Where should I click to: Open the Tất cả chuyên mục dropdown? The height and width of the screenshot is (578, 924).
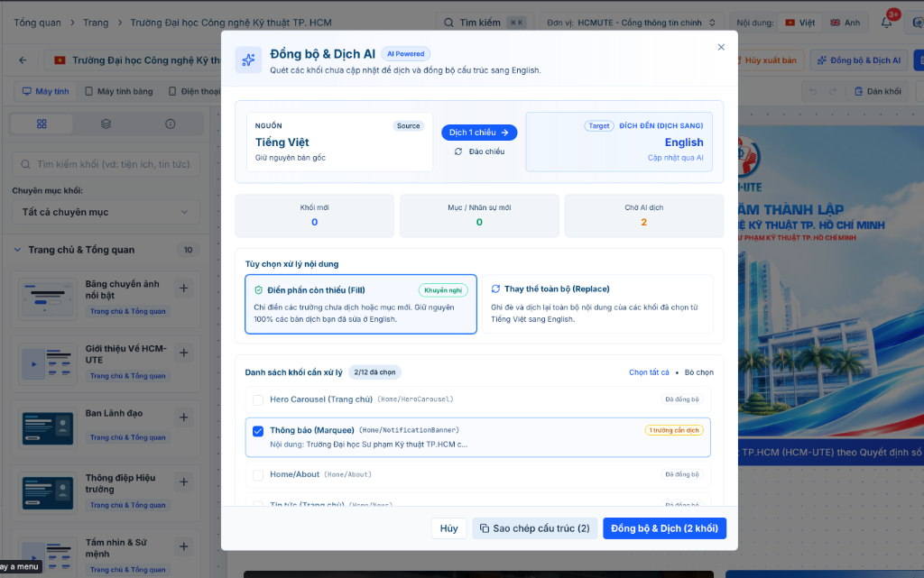tap(106, 212)
